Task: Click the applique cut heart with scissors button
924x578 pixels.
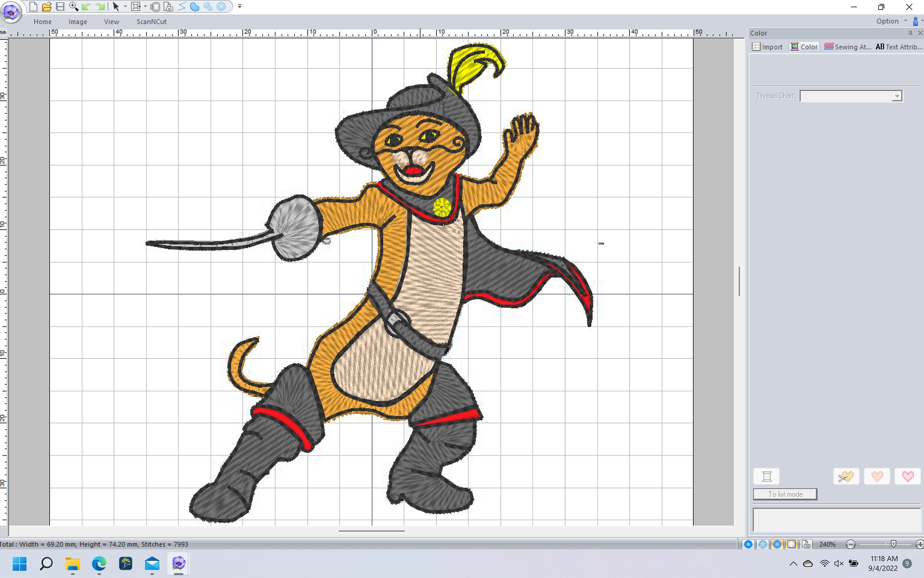Action: pyautogui.click(x=846, y=476)
